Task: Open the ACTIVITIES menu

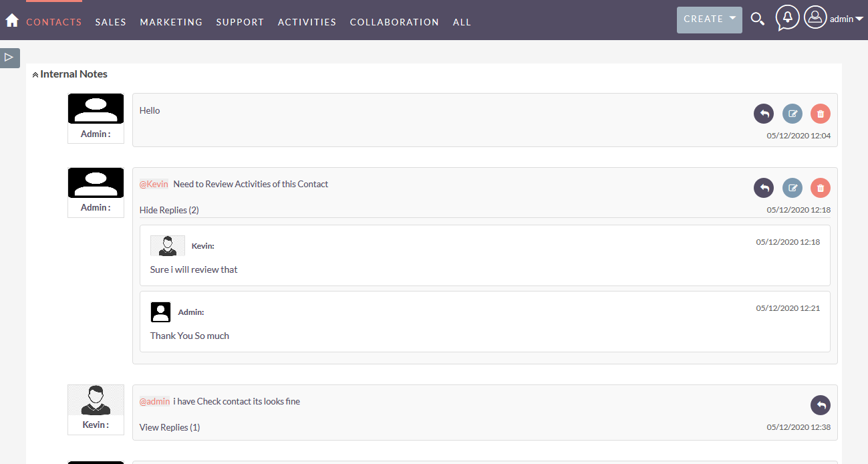Action: (x=307, y=22)
